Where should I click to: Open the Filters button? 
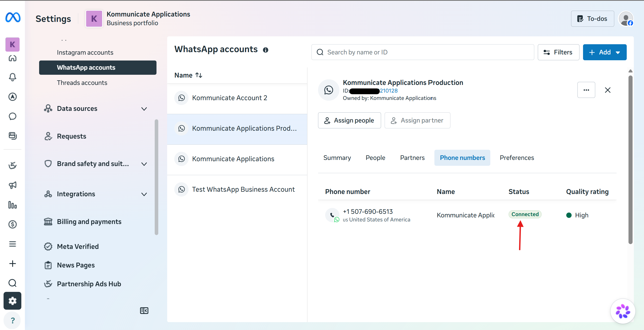click(558, 52)
